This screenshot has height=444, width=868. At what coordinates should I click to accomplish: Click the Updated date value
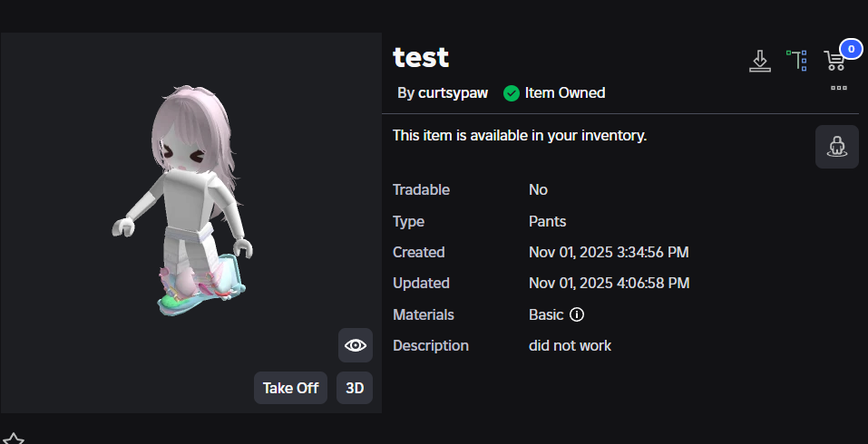[609, 283]
